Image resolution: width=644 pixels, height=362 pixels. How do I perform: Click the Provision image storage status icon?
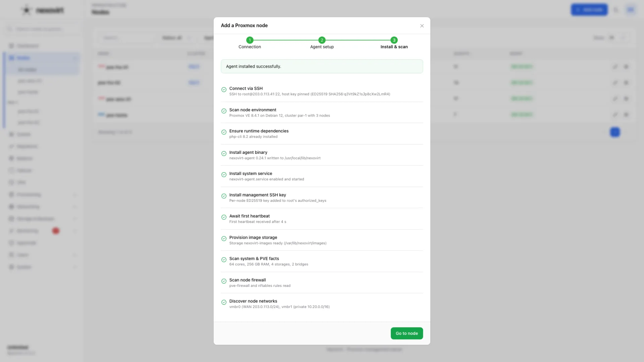[224, 239]
